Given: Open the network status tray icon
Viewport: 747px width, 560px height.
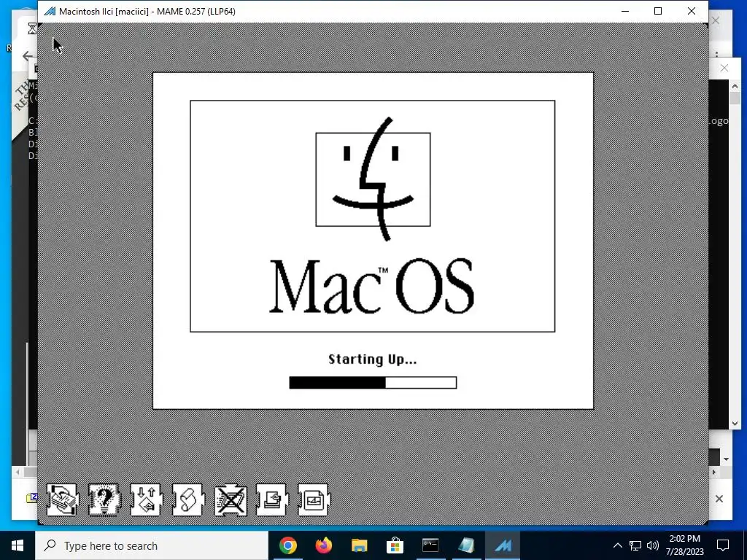Looking at the screenshot, I should click(x=635, y=545).
